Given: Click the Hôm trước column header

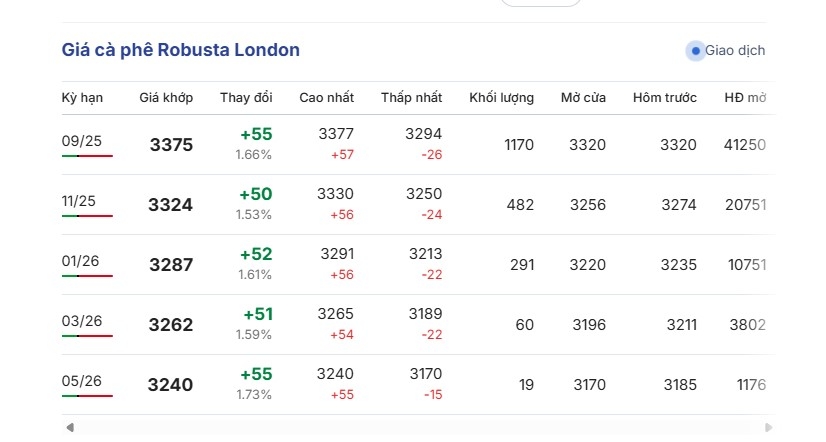Looking at the screenshot, I should 665,97.
